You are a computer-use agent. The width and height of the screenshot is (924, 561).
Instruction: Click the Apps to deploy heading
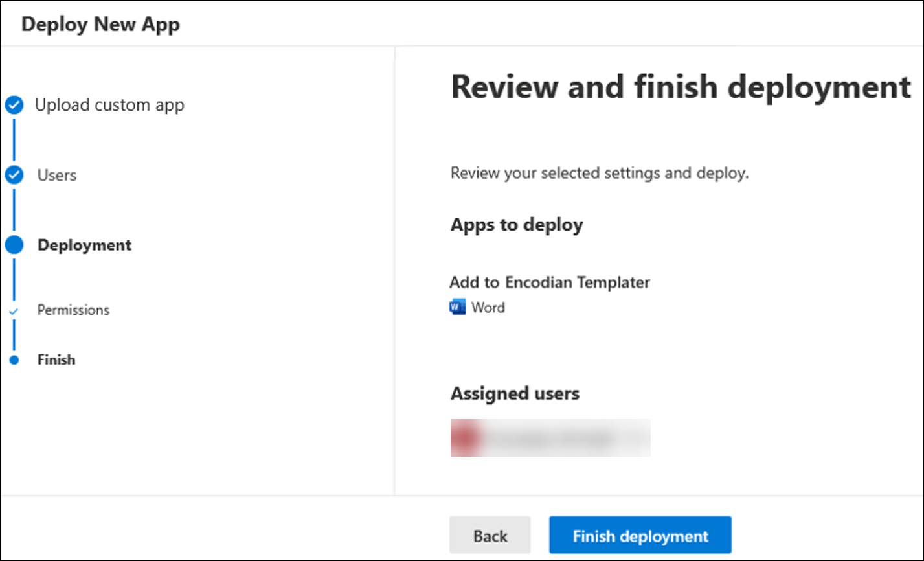517,225
